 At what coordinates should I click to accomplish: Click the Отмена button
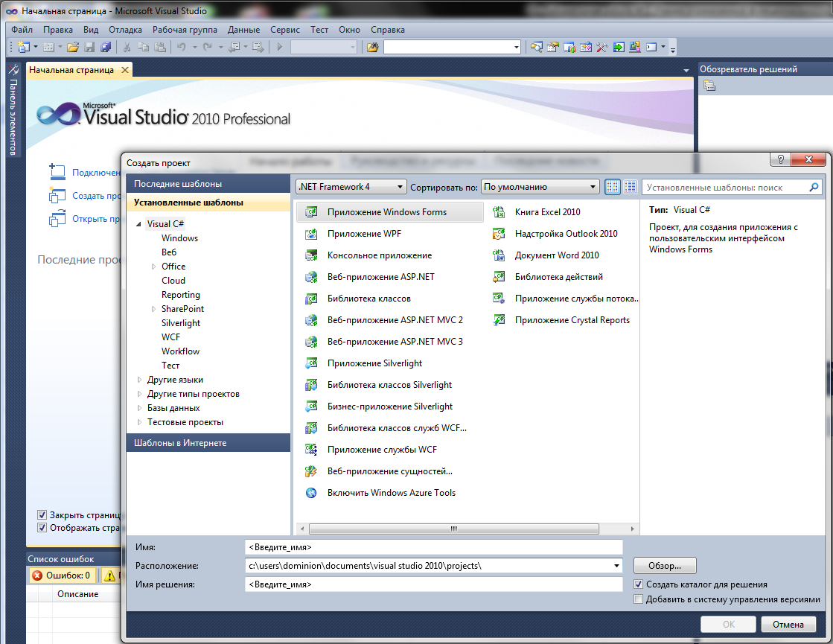tap(788, 625)
